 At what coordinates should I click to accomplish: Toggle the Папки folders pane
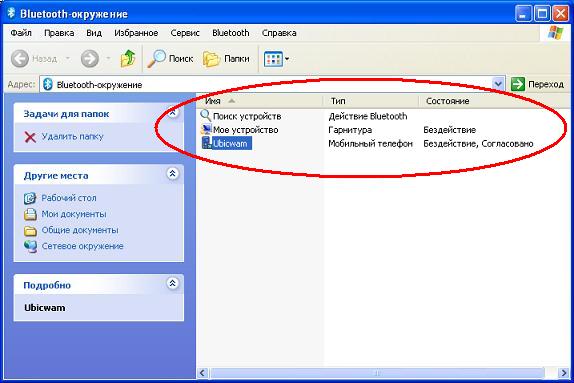coord(226,59)
